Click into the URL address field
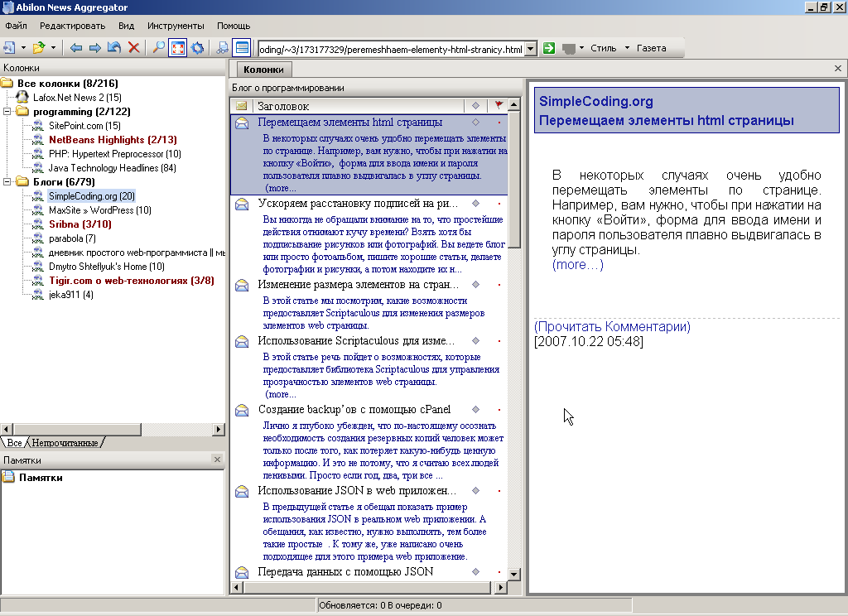848x616 pixels. (391, 49)
